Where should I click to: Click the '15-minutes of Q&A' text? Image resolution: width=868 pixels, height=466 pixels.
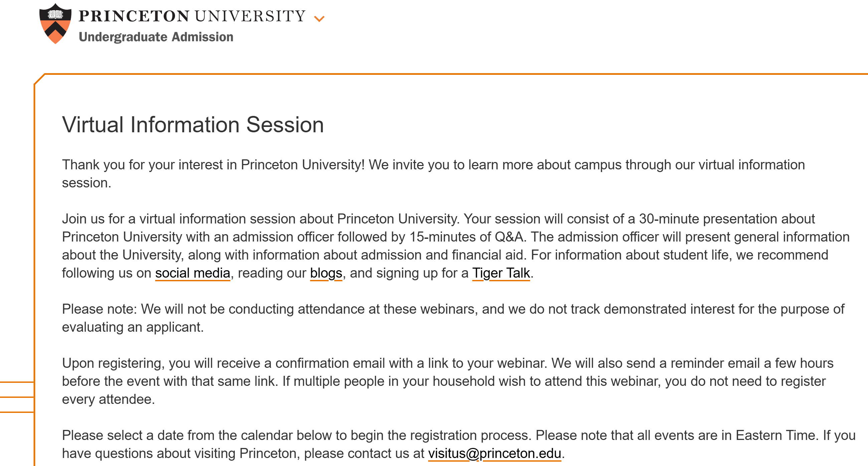click(x=466, y=237)
